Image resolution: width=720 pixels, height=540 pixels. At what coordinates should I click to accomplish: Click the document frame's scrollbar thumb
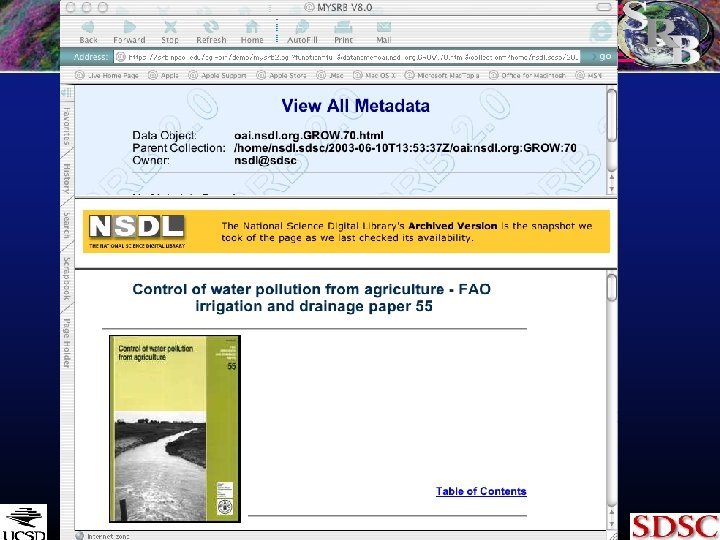point(612,288)
